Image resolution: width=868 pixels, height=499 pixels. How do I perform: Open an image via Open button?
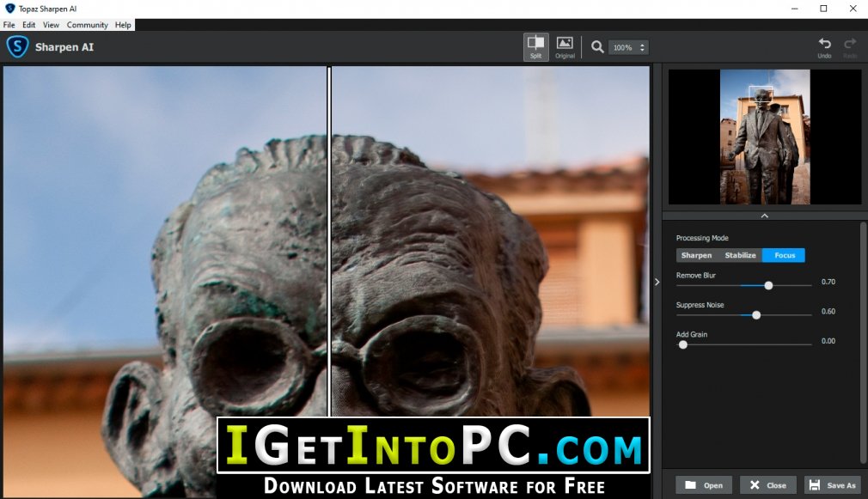(704, 485)
